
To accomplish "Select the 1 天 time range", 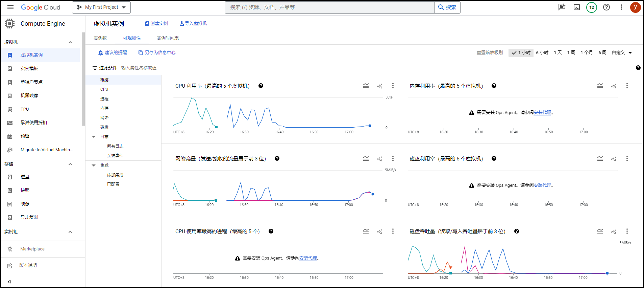I will [558, 52].
